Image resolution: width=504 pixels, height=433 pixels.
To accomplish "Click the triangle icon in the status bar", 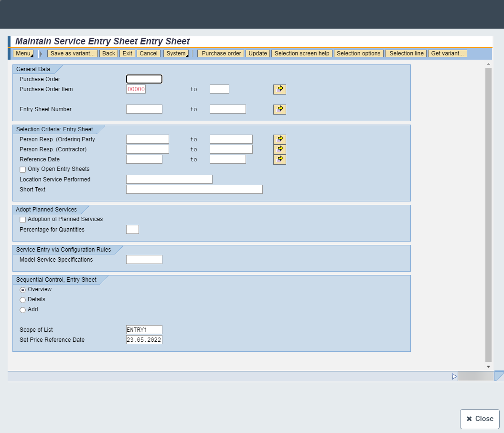I will tap(454, 377).
